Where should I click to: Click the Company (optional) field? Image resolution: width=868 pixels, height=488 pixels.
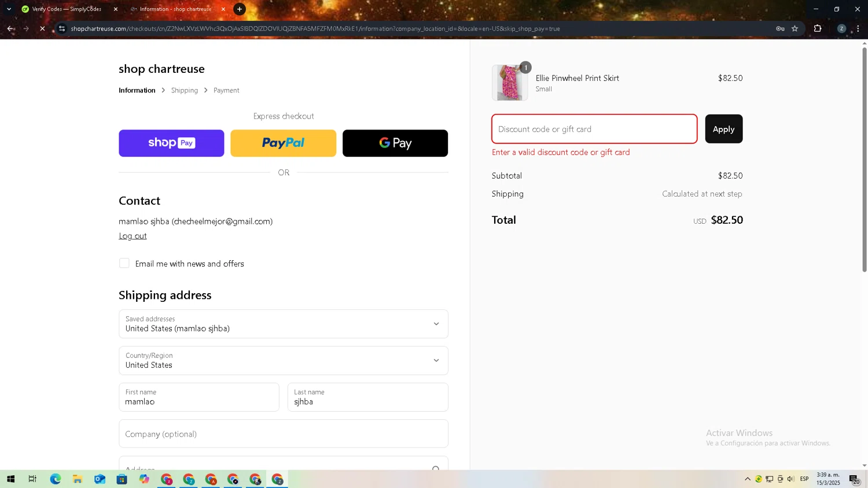click(x=284, y=434)
